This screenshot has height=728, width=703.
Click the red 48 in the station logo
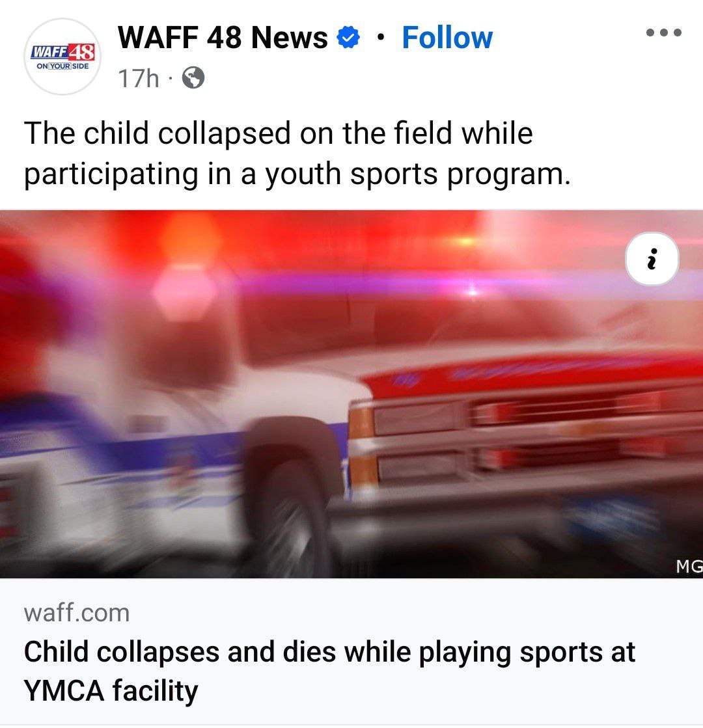tap(82, 53)
